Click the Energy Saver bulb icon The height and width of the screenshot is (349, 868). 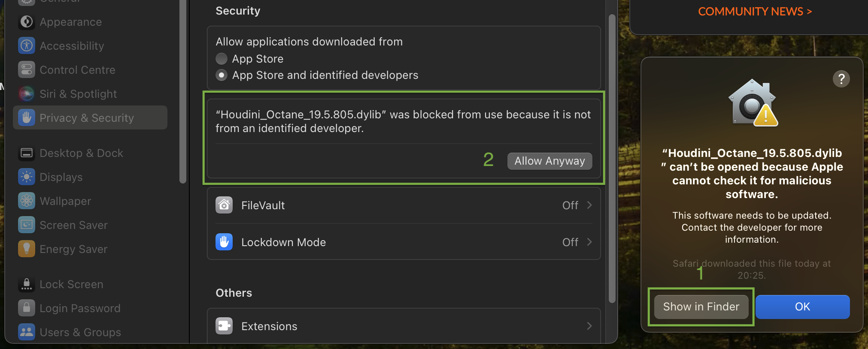click(x=27, y=249)
